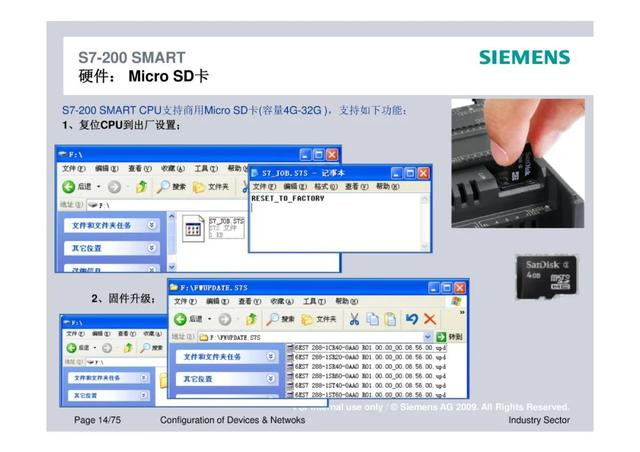
Task: Open the 格式(O) menu in Notepad
Action: tap(326, 187)
